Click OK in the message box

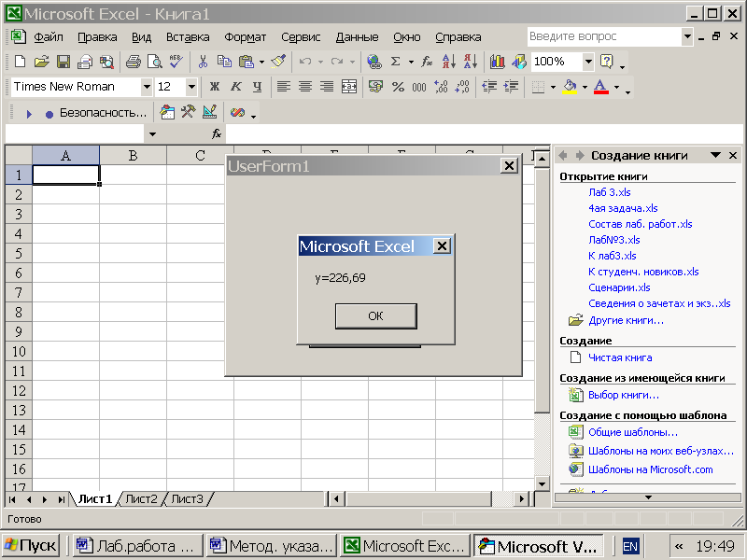(x=376, y=315)
